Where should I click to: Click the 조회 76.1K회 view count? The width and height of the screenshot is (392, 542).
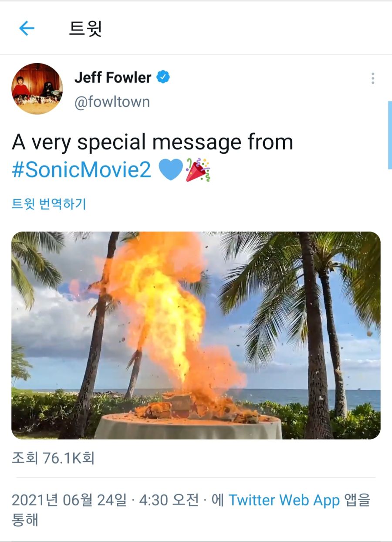click(53, 458)
